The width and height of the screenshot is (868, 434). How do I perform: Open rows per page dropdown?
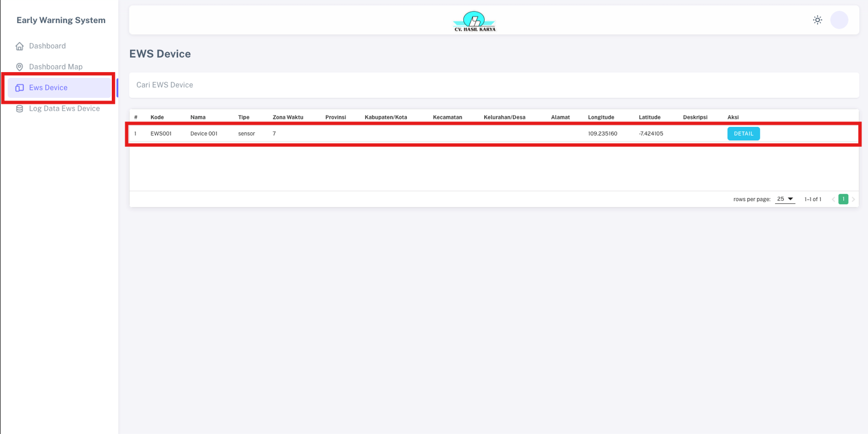[785, 199]
